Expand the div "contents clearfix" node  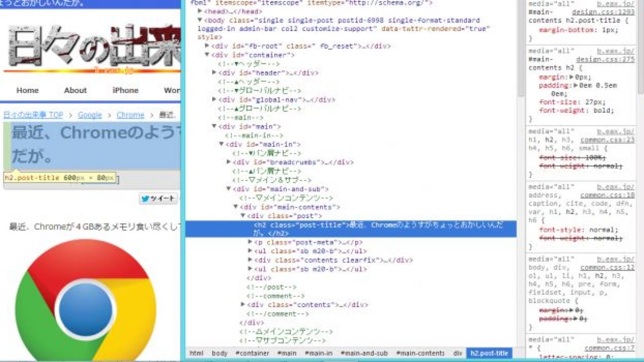click(x=250, y=260)
